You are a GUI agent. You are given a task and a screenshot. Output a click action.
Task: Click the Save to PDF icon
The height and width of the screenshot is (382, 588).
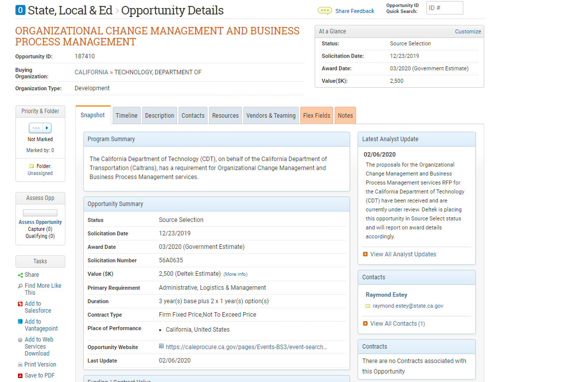click(x=20, y=376)
